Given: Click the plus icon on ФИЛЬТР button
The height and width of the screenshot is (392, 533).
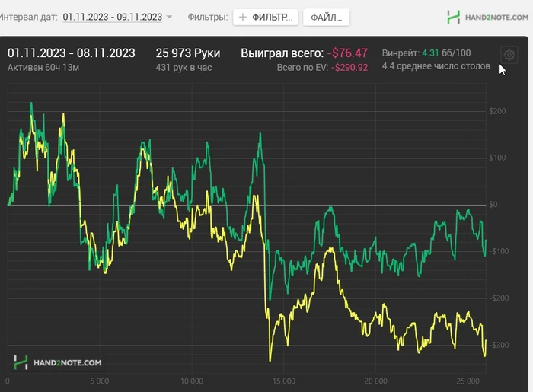Looking at the screenshot, I should 243,17.
